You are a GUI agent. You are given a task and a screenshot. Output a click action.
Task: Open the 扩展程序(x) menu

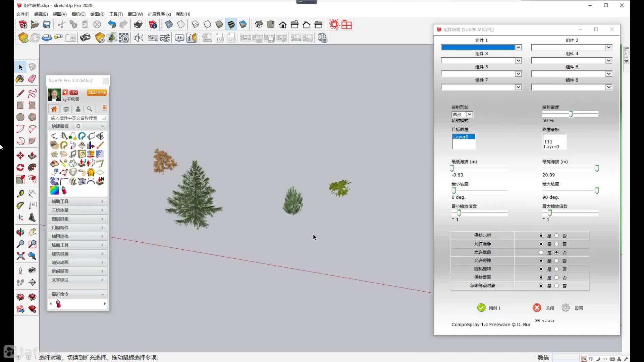click(159, 14)
